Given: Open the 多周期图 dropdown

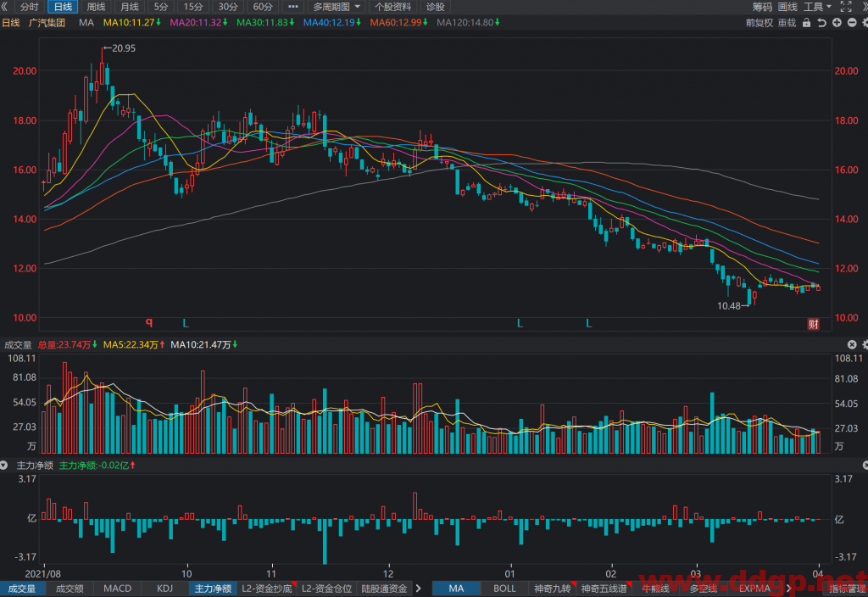Looking at the screenshot, I should tap(337, 7).
